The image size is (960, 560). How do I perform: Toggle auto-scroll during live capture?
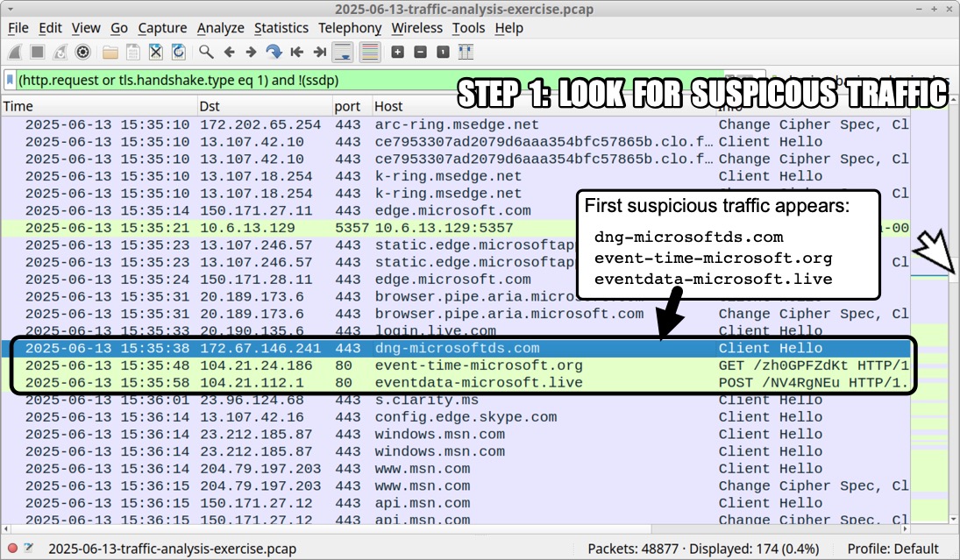pos(343,53)
